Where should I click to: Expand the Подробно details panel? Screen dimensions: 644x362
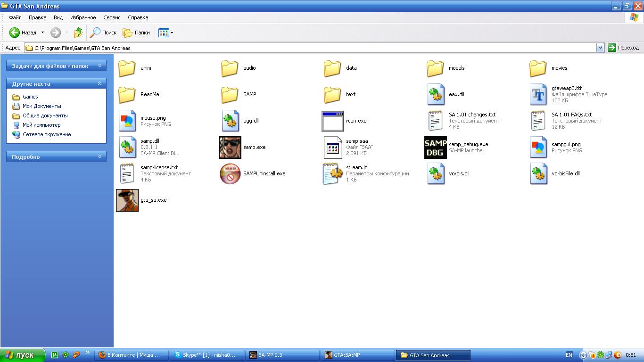coord(57,157)
